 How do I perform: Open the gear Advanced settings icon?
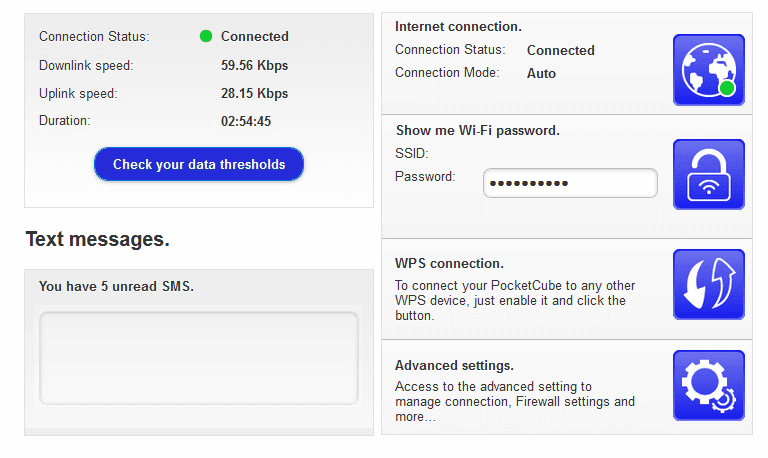pyautogui.click(x=709, y=386)
